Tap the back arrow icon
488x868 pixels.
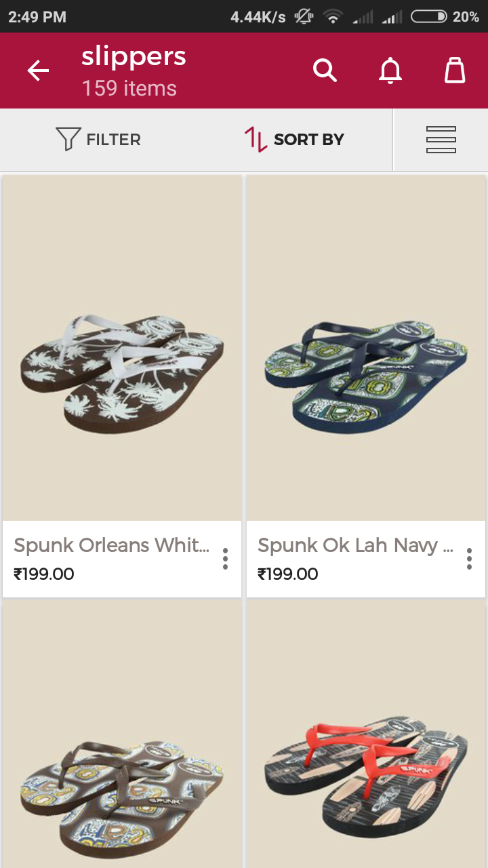coord(38,71)
